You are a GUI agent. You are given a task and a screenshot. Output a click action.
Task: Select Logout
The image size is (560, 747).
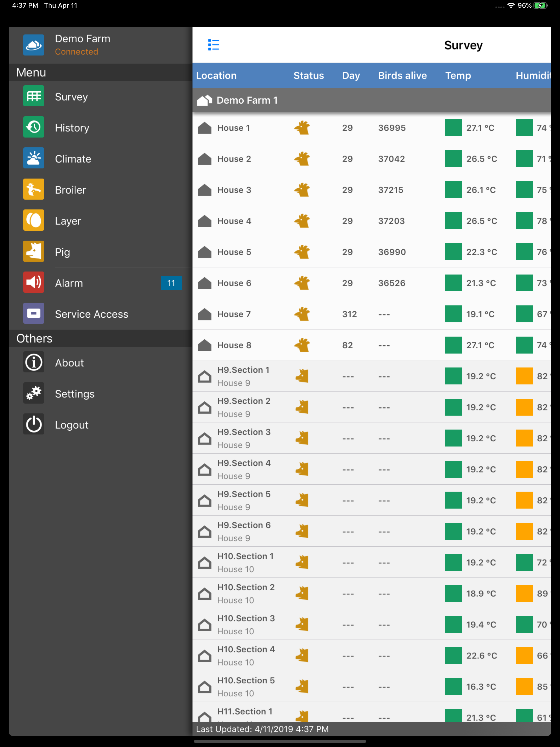tap(101, 425)
